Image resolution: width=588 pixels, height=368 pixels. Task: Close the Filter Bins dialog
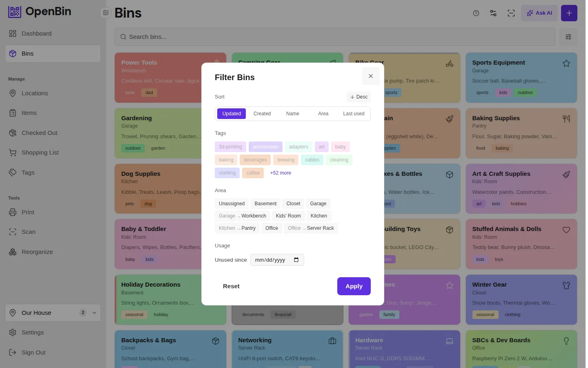point(370,76)
